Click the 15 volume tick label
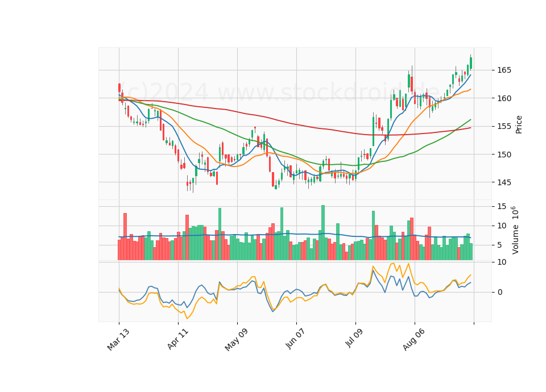546x392 pixels. (x=502, y=207)
